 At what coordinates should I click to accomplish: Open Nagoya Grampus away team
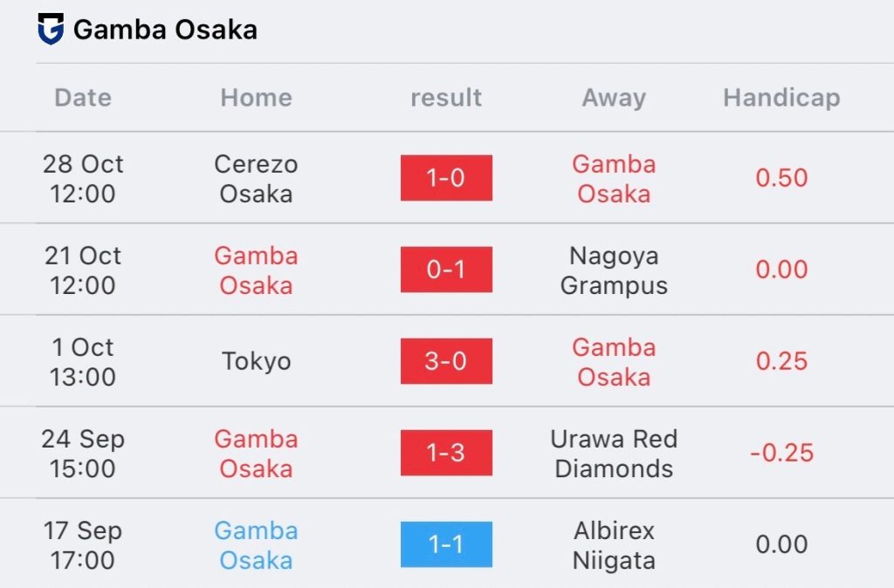[614, 270]
